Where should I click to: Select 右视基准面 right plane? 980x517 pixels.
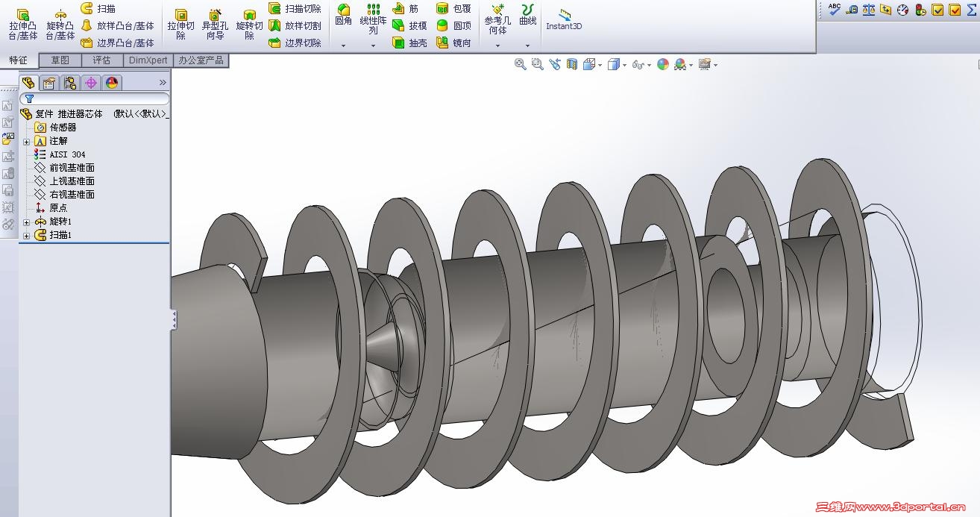[64, 195]
